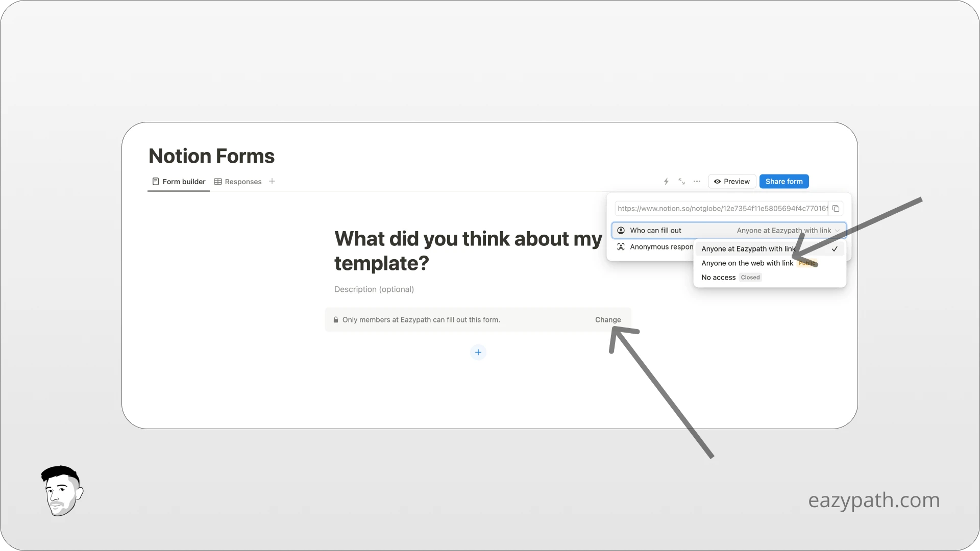Select 'Anyone on the web with link' Public option
This screenshot has height=551, width=980.
click(747, 263)
